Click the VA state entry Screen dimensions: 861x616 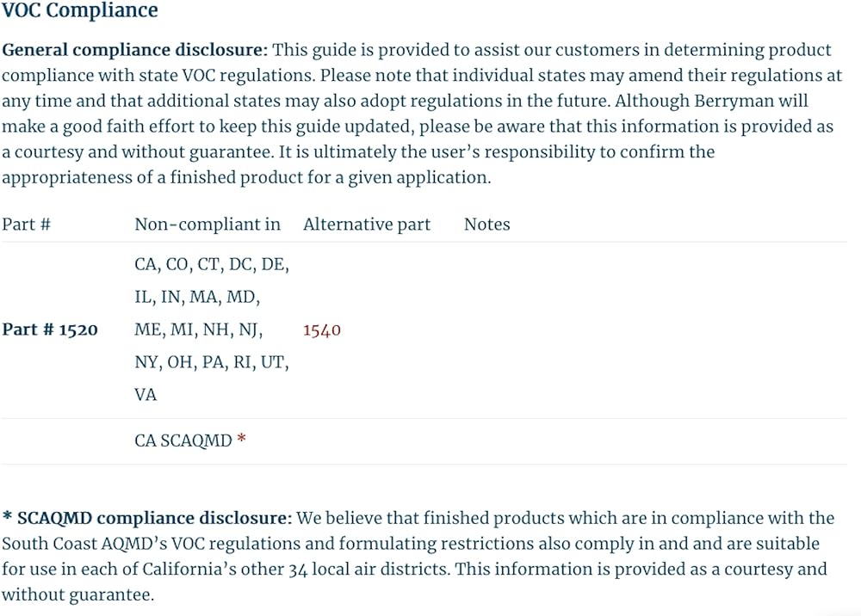tap(146, 395)
